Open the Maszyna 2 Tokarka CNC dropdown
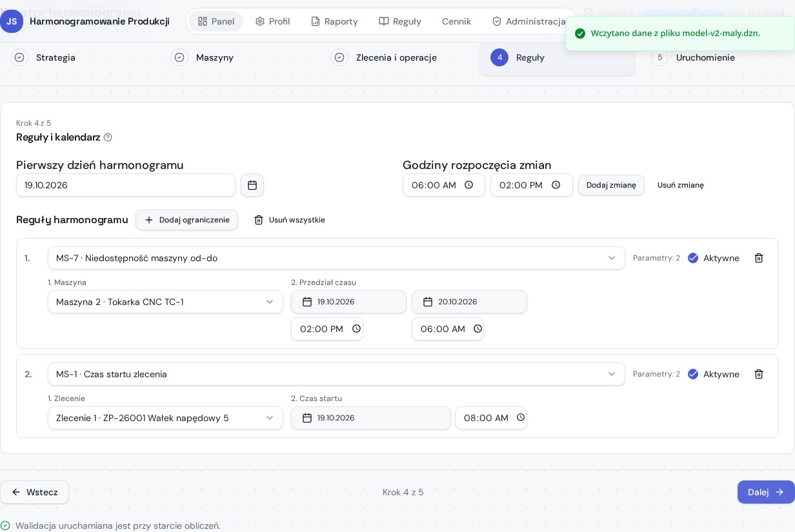Viewport: 795px width, 532px height. coord(165,302)
